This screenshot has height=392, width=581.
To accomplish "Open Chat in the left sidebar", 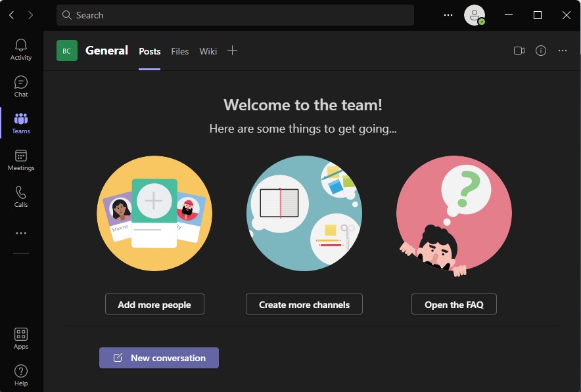I will [21, 86].
